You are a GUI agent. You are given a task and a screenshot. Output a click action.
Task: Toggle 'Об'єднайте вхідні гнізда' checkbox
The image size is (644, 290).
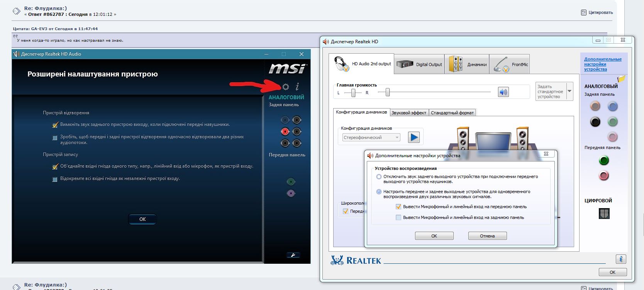coord(55,166)
